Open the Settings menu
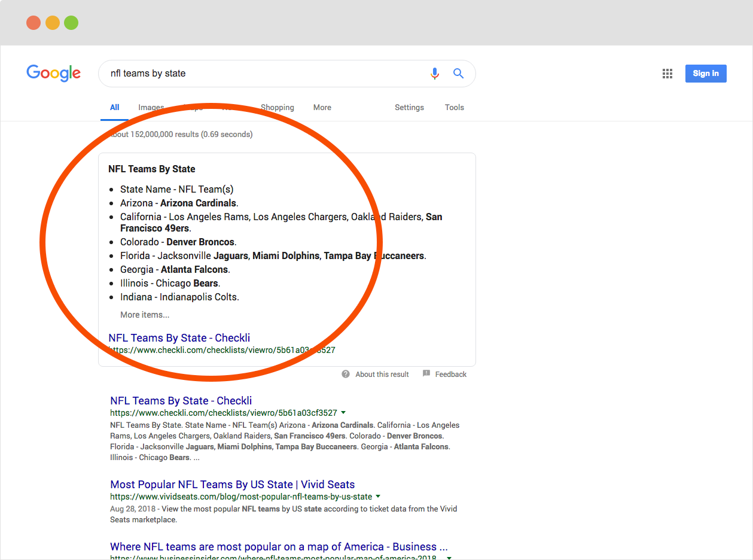The image size is (753, 560). pyautogui.click(x=409, y=108)
